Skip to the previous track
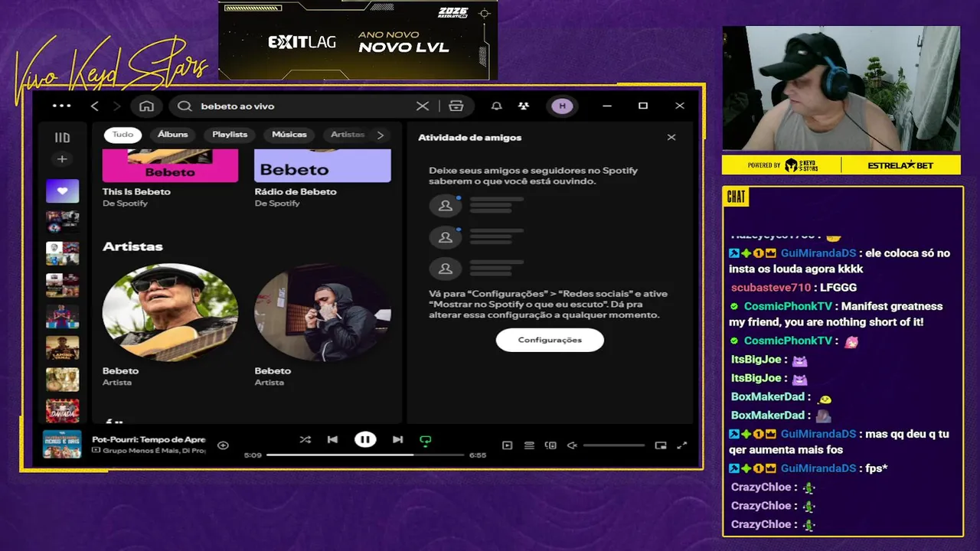This screenshot has height=551, width=980. coord(332,439)
